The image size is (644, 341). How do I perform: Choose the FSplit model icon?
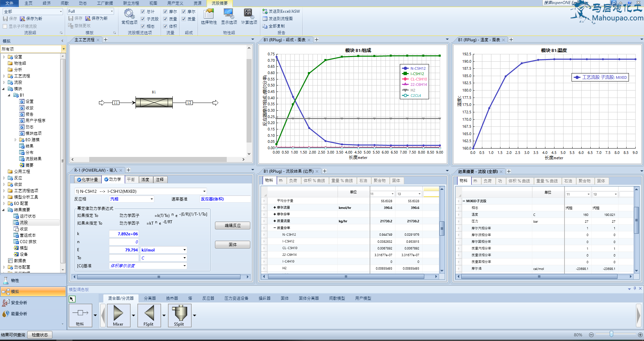pos(149,316)
